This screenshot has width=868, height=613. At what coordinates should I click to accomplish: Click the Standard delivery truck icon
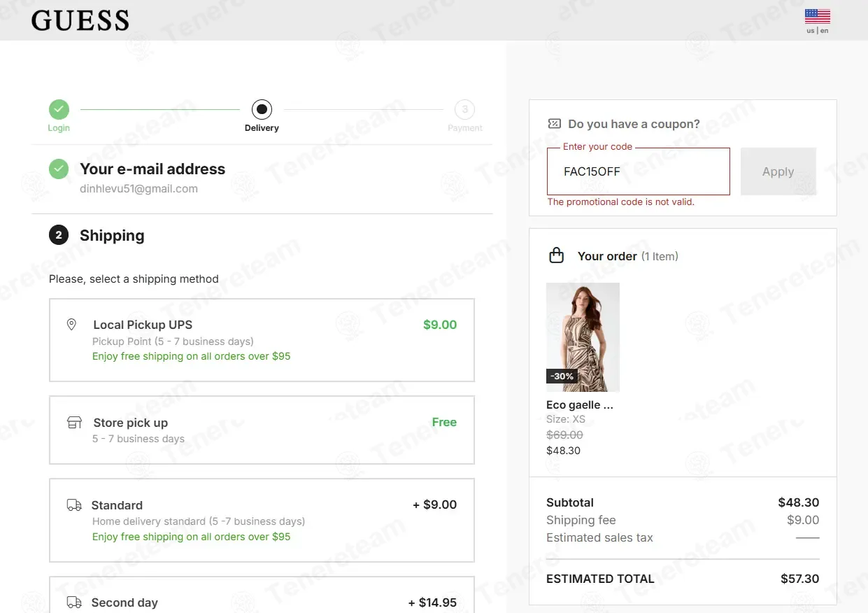coord(74,505)
